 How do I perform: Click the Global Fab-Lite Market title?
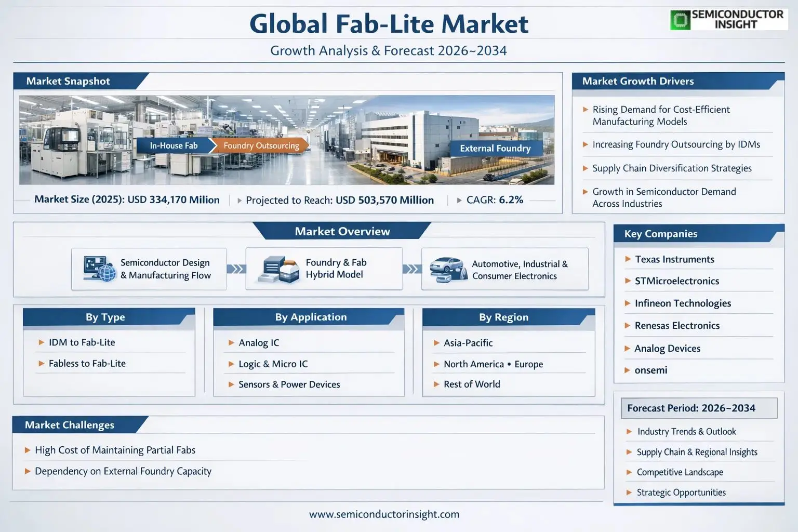389,24
